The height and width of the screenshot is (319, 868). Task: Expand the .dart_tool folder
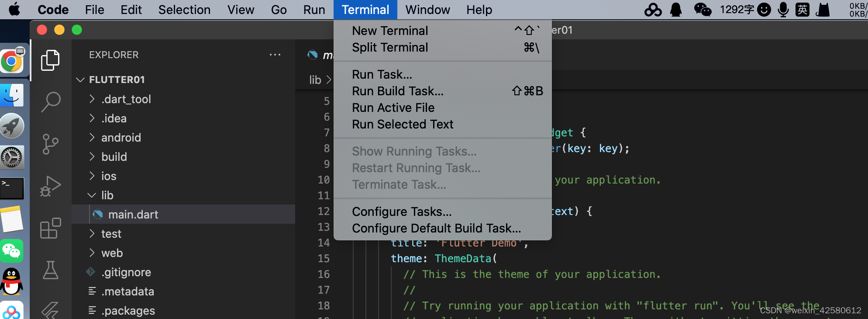tap(92, 99)
